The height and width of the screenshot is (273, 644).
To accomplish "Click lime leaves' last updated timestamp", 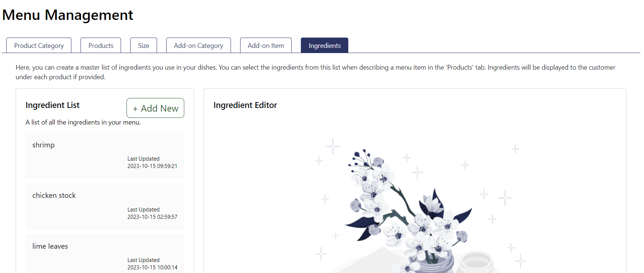I will click(x=152, y=267).
